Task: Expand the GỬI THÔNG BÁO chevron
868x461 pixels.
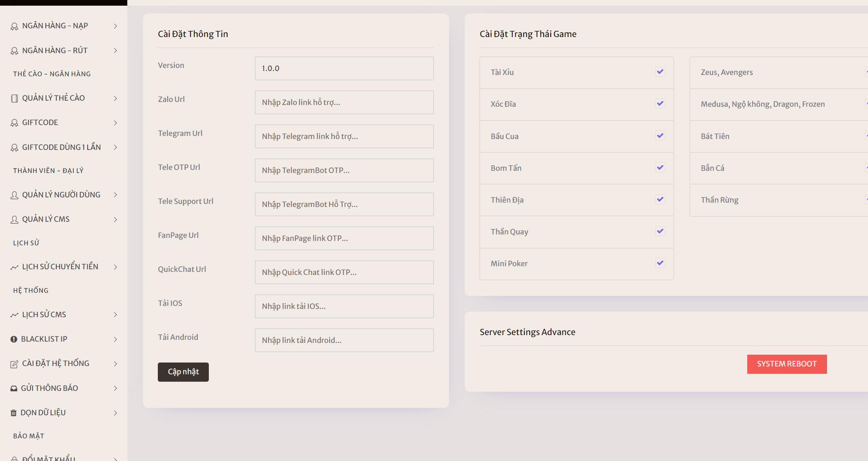Action: (x=116, y=389)
